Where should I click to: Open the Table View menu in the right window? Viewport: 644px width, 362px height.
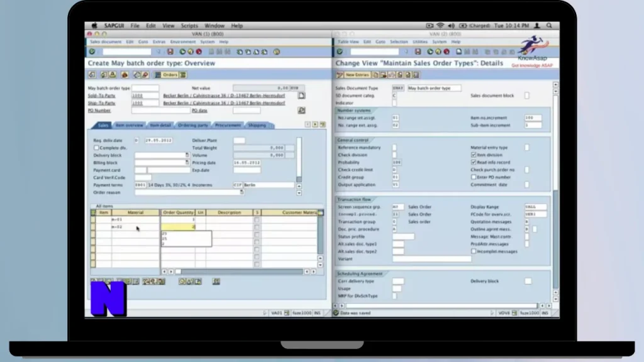pos(348,42)
